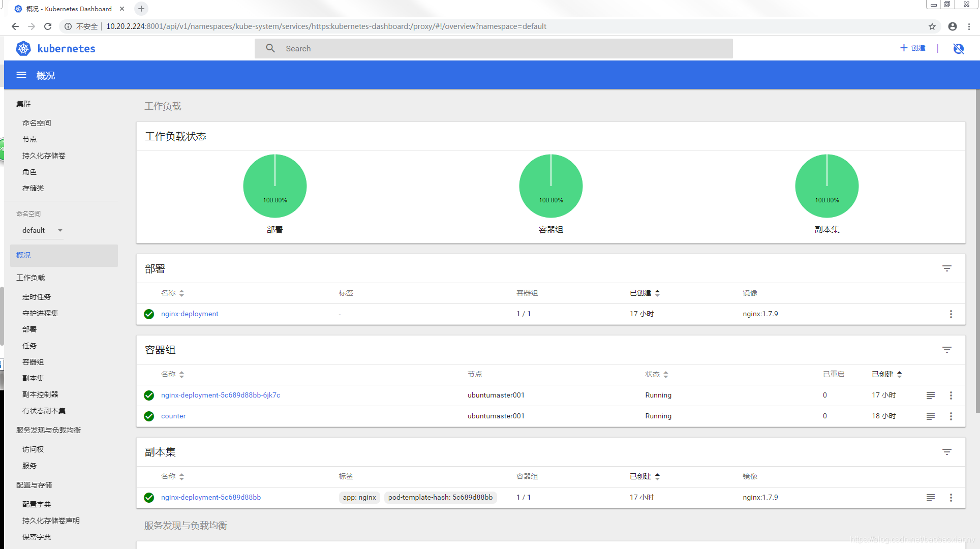Click the 创建 plus button
Screen dimensions: 980x549
coord(913,48)
